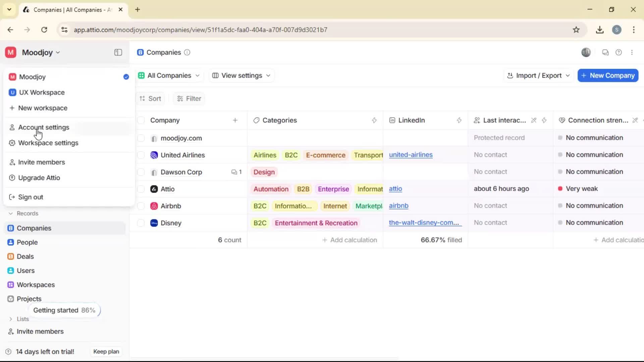The width and height of the screenshot is (644, 362).
Task: Check the United Airlines row checkbox
Action: [x=141, y=155]
